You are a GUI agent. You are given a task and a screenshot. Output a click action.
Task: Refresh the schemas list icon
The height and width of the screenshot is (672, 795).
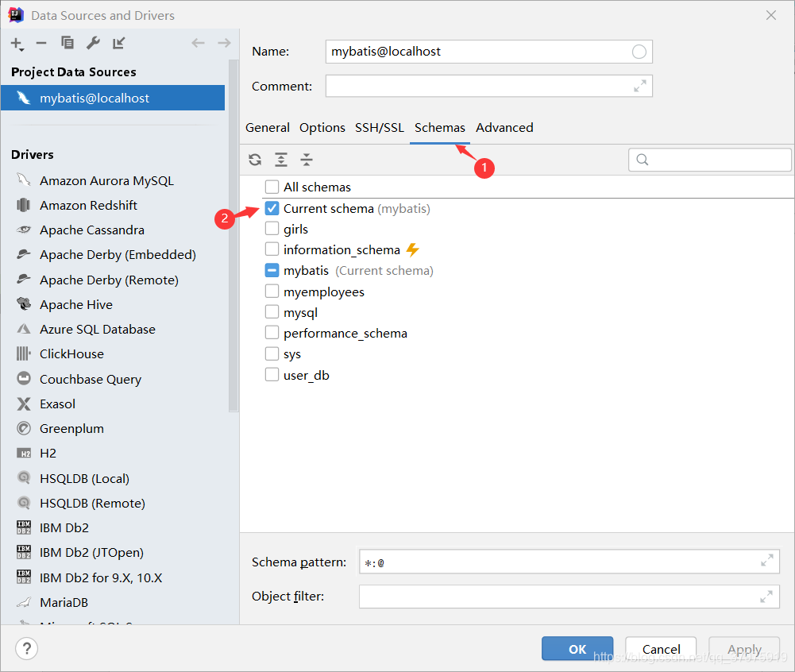(x=255, y=160)
